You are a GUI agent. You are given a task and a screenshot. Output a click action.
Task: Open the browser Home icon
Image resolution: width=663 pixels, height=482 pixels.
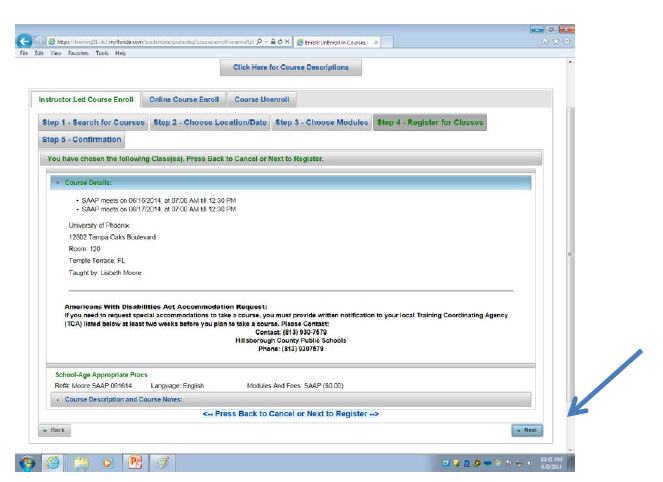[545, 41]
